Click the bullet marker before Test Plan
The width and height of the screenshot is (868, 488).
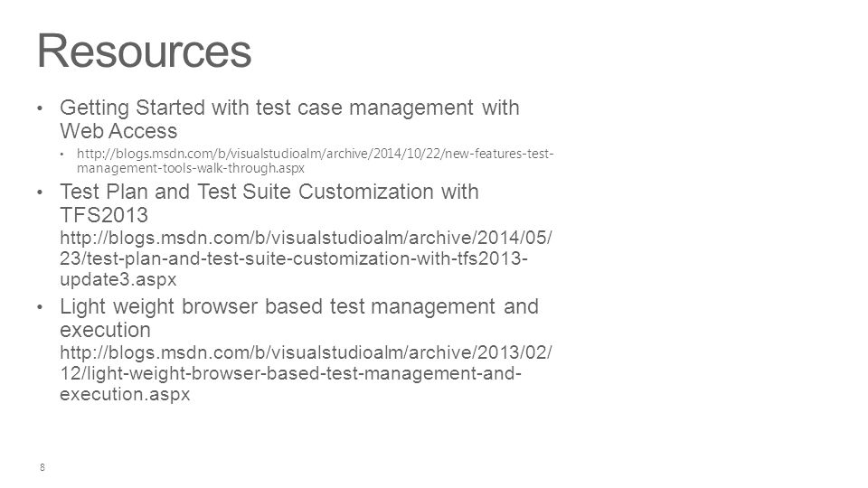39,192
